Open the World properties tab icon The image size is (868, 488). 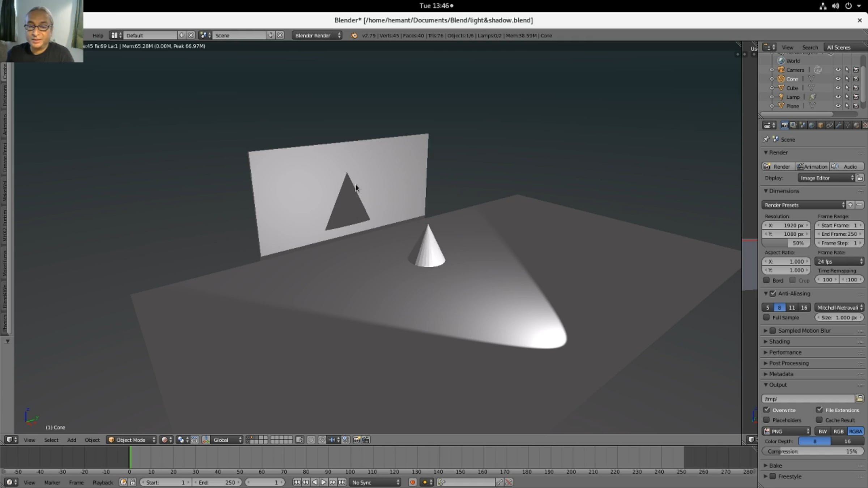(x=812, y=125)
